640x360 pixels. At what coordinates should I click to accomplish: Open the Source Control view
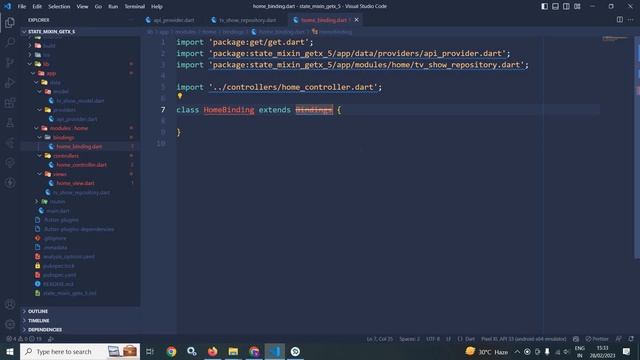(x=10, y=62)
